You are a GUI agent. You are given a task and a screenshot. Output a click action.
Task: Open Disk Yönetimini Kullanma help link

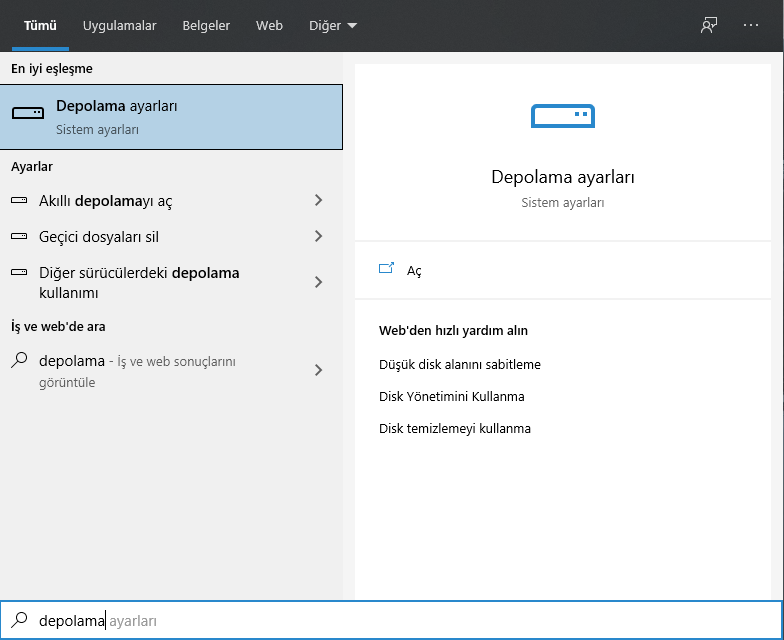[452, 396]
